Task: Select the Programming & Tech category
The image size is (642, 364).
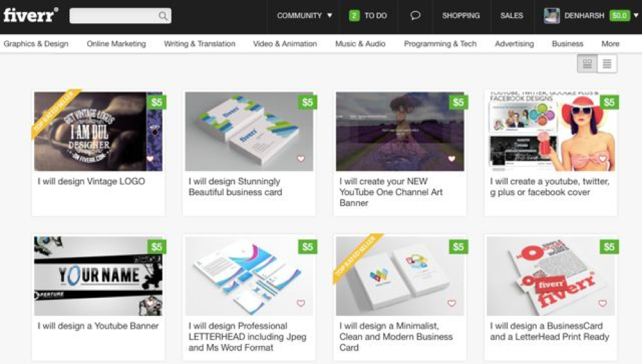Action: point(440,44)
